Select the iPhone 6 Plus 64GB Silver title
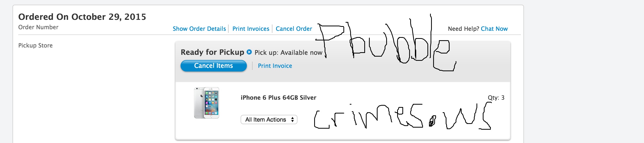644x143 pixels. (278, 98)
